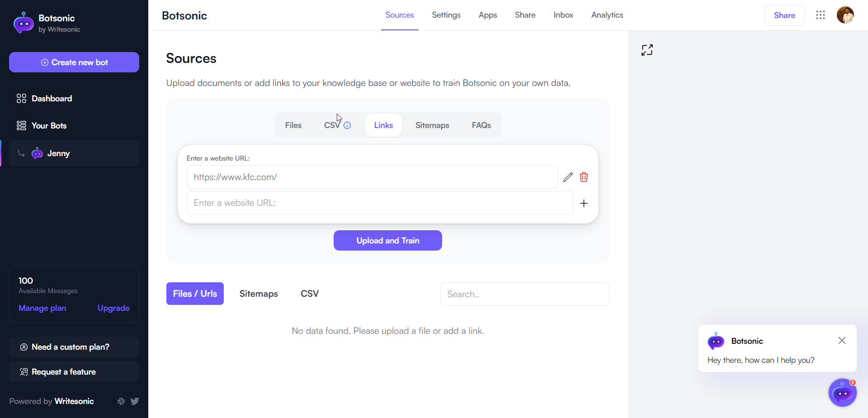Click the CSV info icon
The height and width of the screenshot is (418, 868).
point(347,125)
